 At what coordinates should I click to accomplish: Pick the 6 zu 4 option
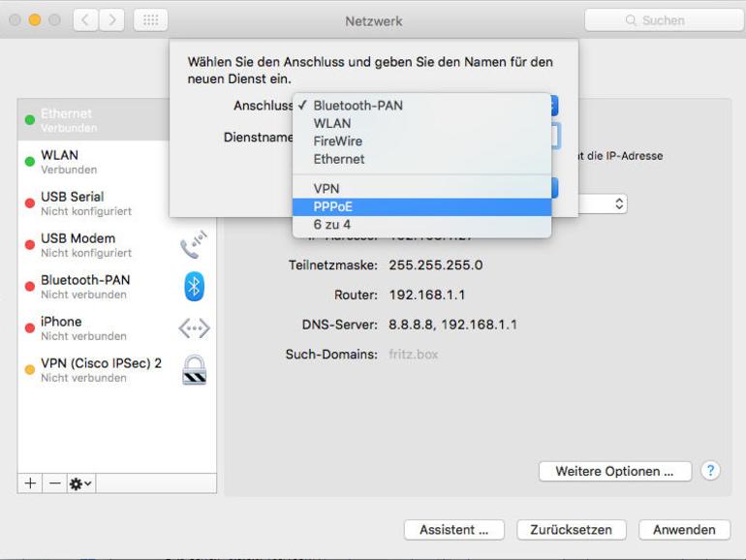coord(421,225)
